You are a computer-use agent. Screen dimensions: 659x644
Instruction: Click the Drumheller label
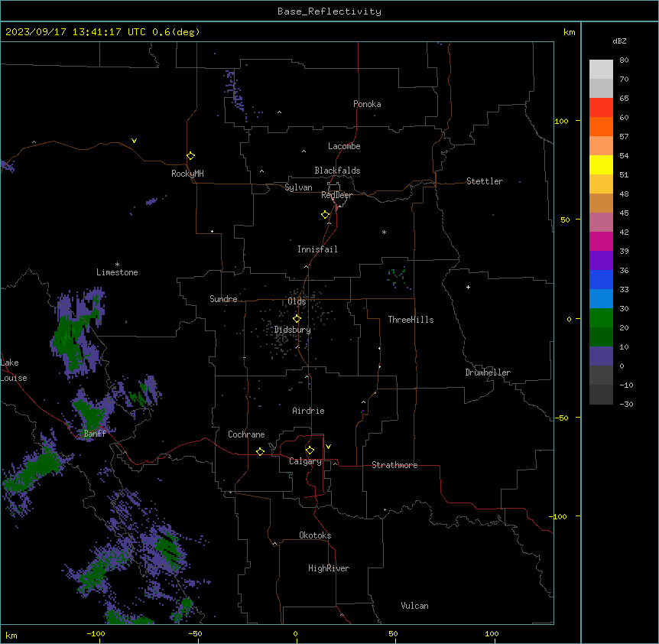click(x=488, y=372)
